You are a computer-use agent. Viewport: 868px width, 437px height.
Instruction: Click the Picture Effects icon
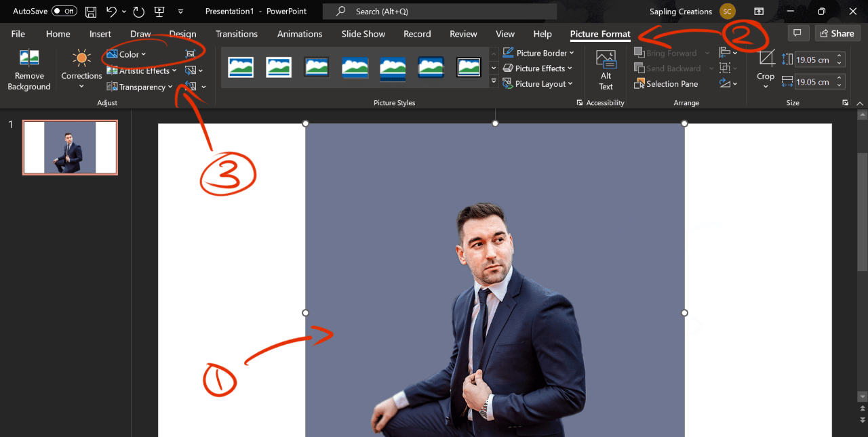tap(538, 68)
